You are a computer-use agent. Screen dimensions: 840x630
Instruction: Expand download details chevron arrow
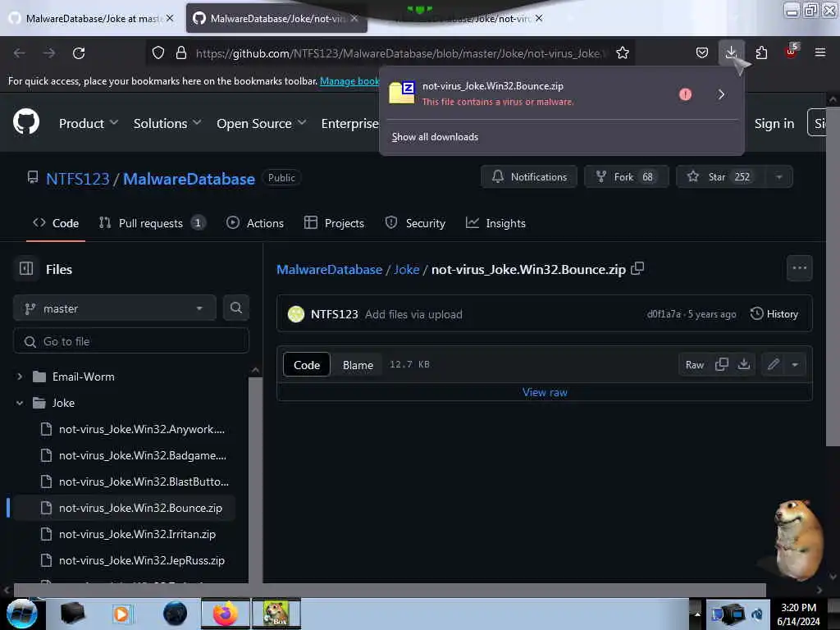(721, 94)
